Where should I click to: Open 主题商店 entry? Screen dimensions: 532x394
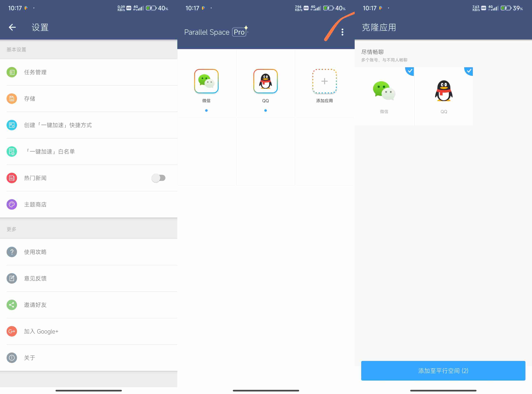point(89,204)
